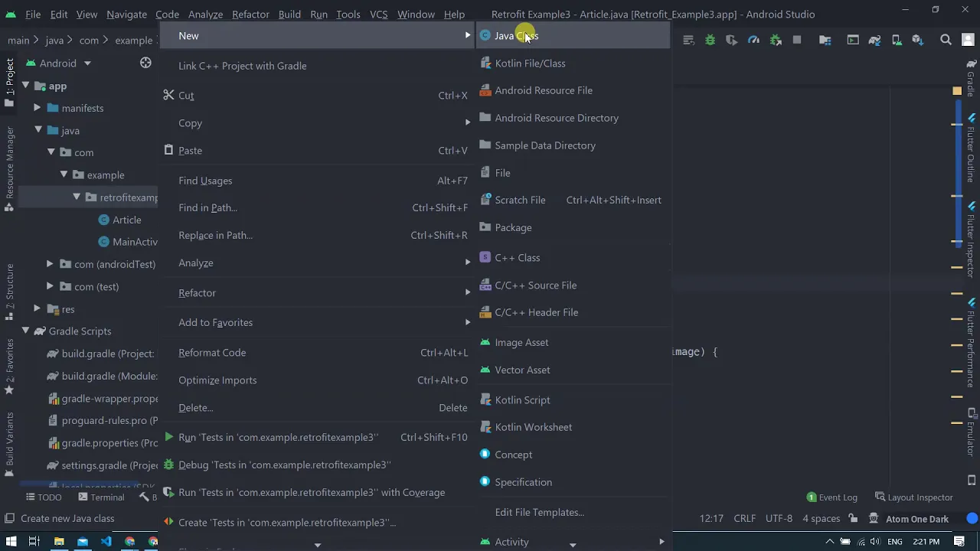Image resolution: width=980 pixels, height=551 pixels.
Task: Open the Android project view dropdown
Action: click(59, 63)
